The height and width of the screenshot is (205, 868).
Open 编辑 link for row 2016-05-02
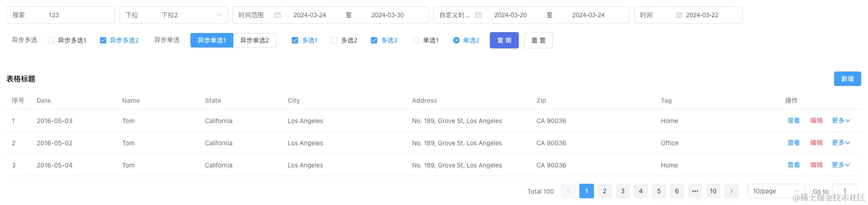(816, 143)
